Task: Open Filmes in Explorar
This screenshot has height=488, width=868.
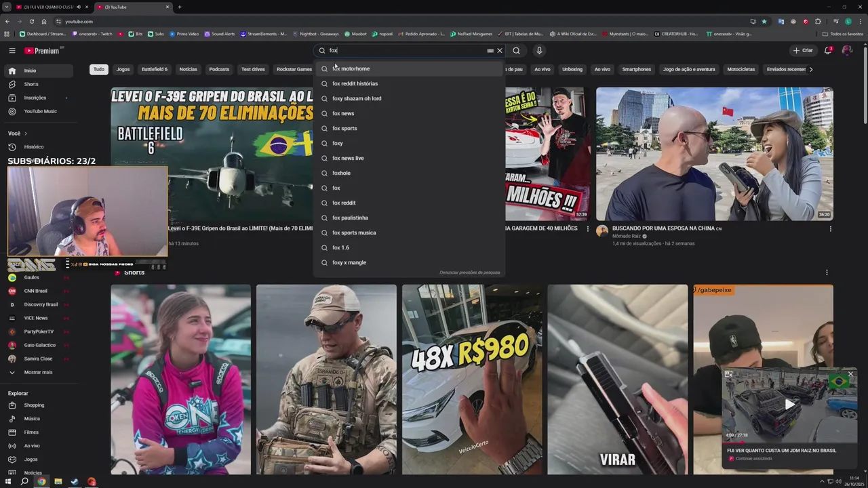Action: [38, 432]
